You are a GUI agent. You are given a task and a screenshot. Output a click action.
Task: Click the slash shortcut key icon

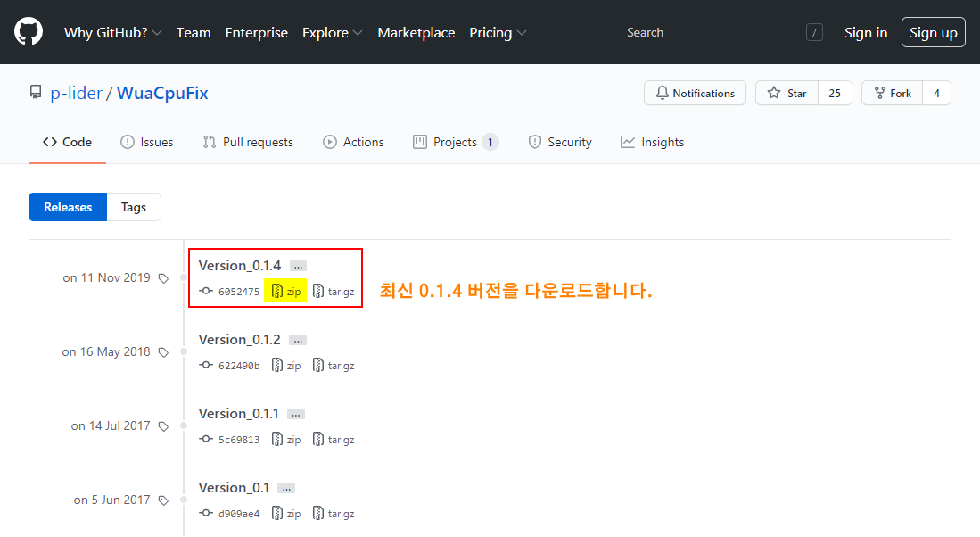814,32
